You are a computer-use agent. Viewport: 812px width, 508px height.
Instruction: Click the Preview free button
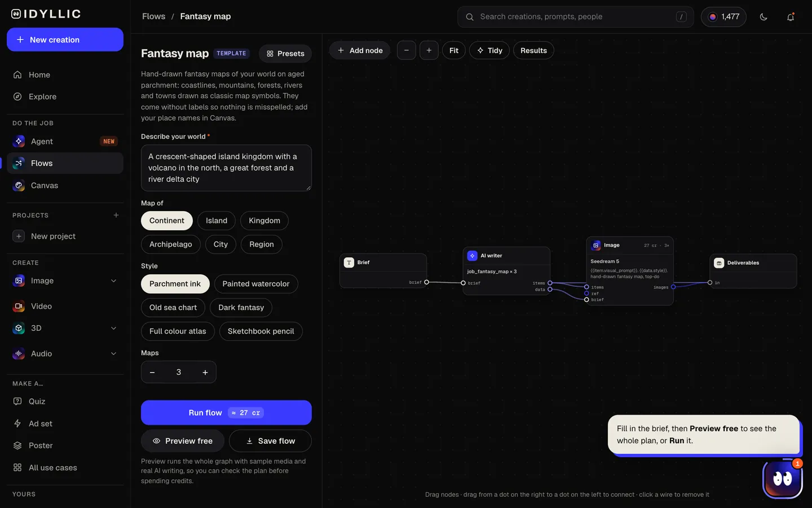(x=183, y=441)
